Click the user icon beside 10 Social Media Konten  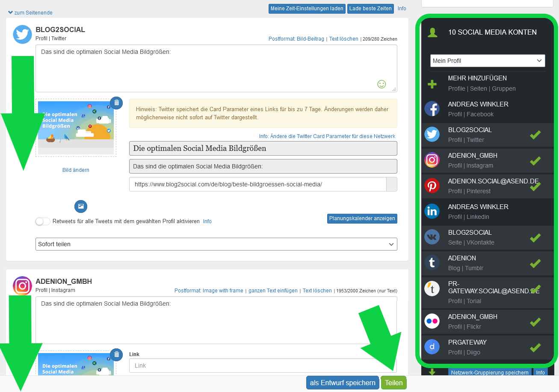[432, 32]
